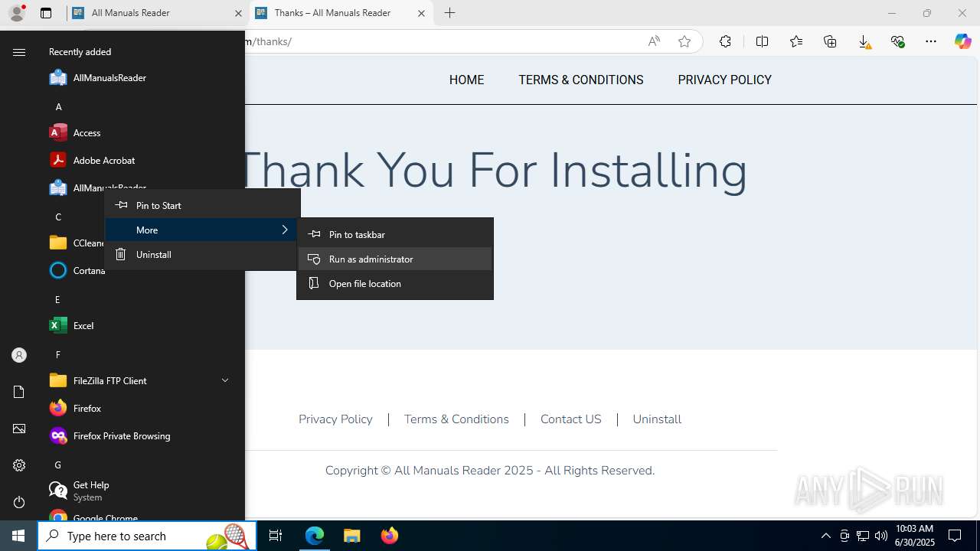
Task: Open the Edge tab actions menu icon
Action: [46, 13]
